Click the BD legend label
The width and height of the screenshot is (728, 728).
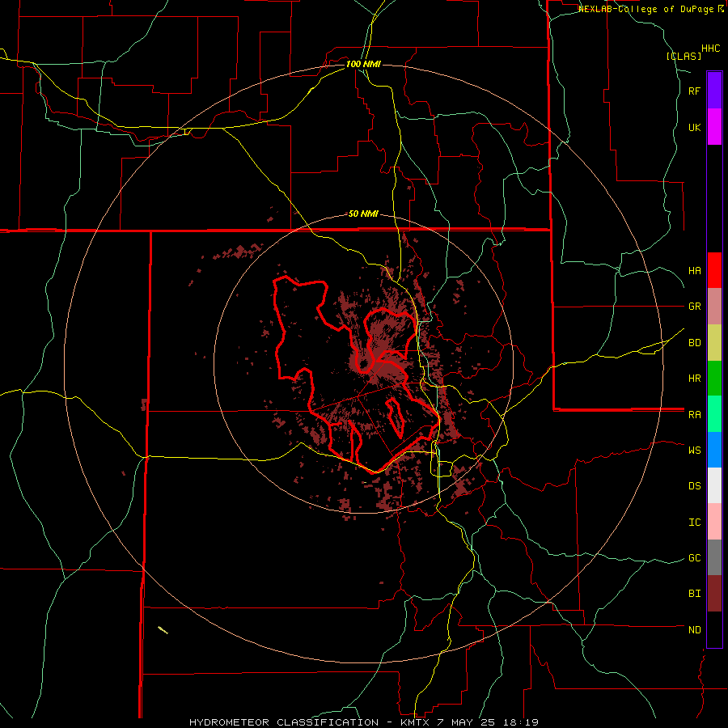pos(694,343)
